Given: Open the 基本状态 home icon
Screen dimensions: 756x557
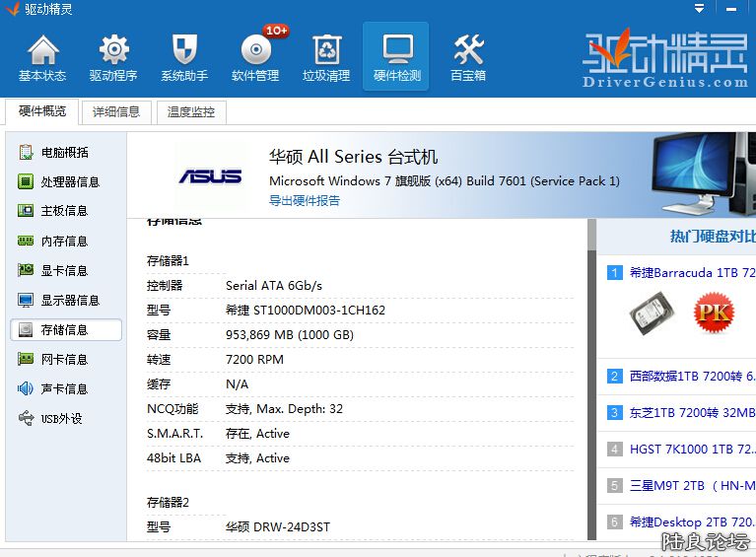Looking at the screenshot, I should [42, 57].
